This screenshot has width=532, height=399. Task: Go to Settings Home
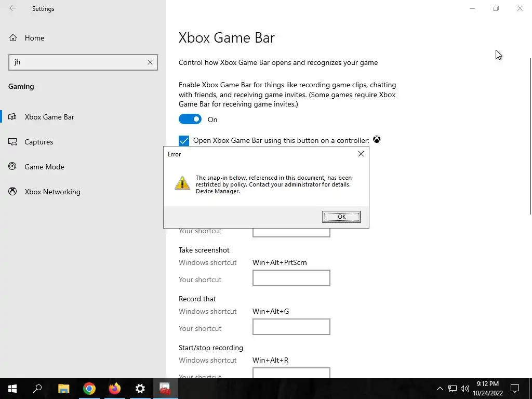(83, 38)
